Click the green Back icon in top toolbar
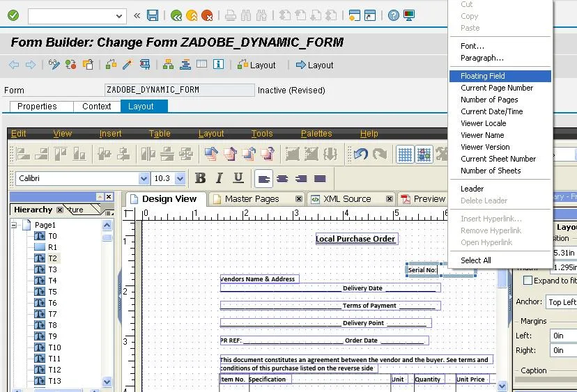The image size is (577, 392). coord(176,15)
